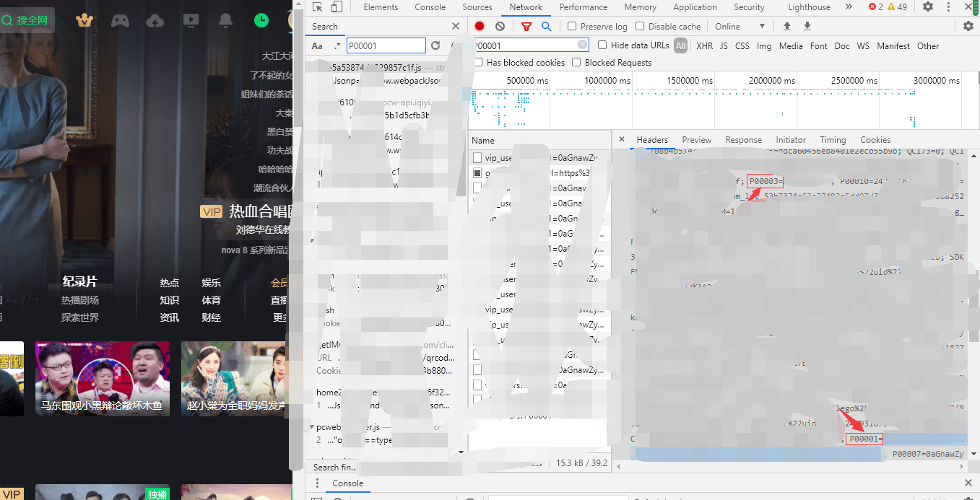Open DevTools settings gear
This screenshot has width=980, height=500.
point(928,7)
